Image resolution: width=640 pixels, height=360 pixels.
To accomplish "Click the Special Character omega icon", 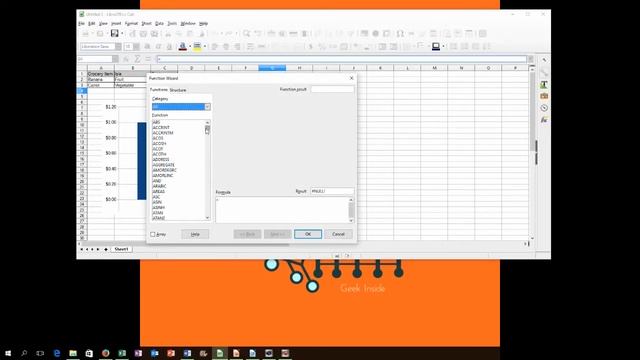I will coord(400,33).
